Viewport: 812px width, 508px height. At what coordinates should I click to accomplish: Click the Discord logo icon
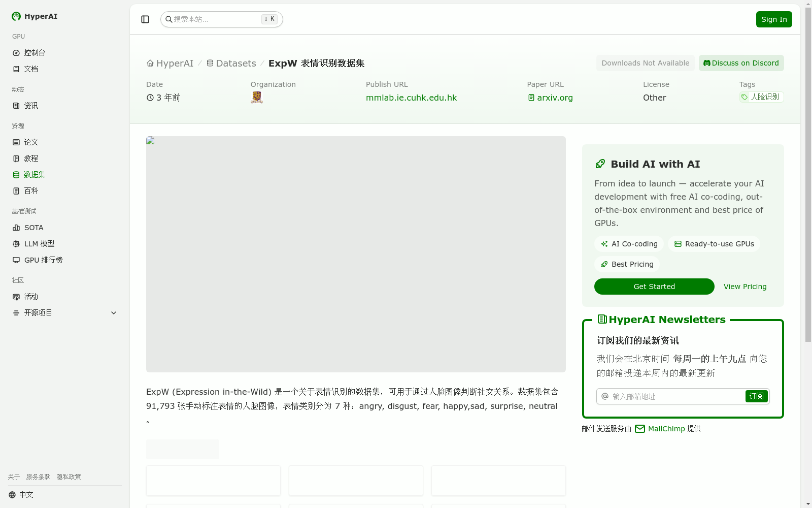[707, 63]
